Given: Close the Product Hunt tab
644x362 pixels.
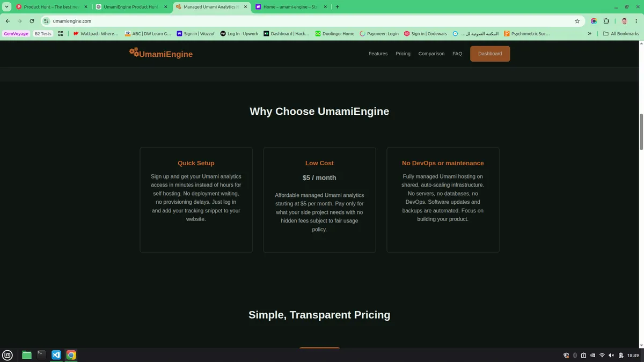Looking at the screenshot, I should pos(85,7).
